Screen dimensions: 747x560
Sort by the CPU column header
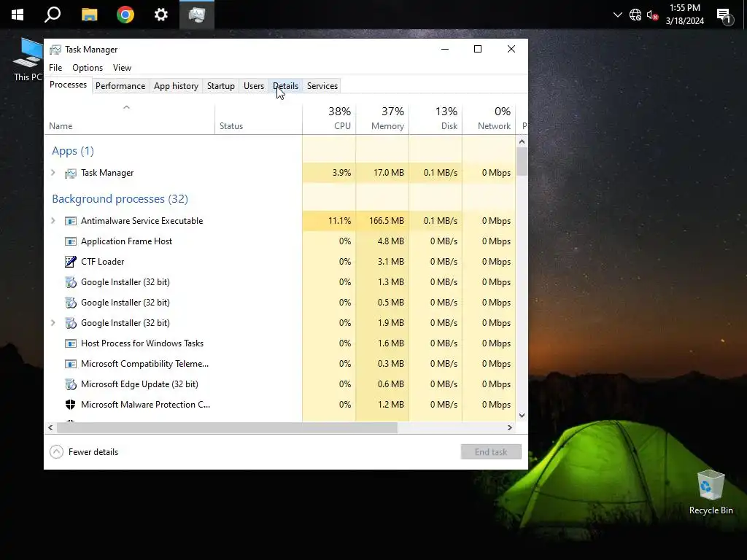329,119
